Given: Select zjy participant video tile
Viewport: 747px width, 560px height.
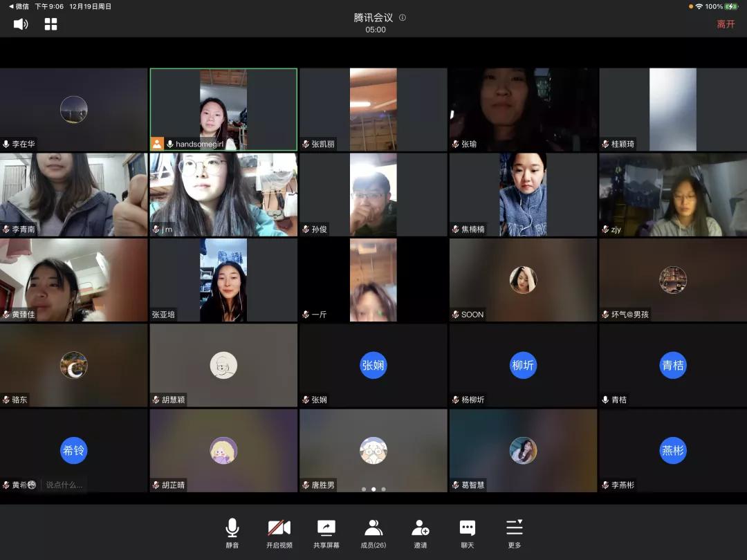Looking at the screenshot, I should click(673, 194).
